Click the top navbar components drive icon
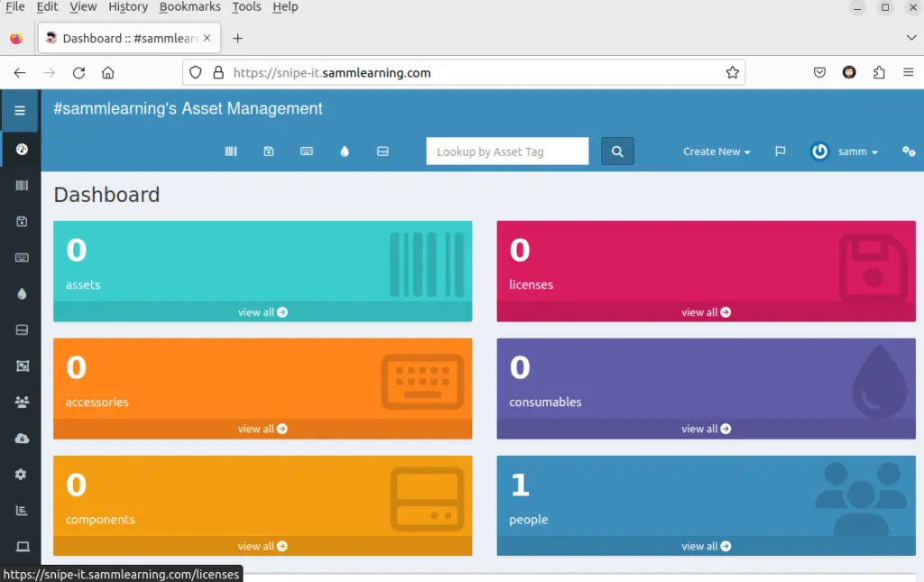The width and height of the screenshot is (924, 582). coord(383,152)
